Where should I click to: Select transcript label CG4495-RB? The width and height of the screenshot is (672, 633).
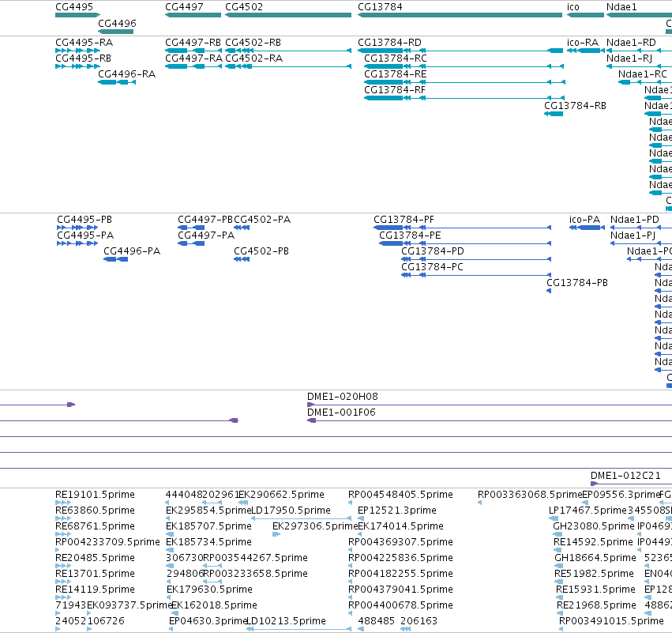click(83, 58)
